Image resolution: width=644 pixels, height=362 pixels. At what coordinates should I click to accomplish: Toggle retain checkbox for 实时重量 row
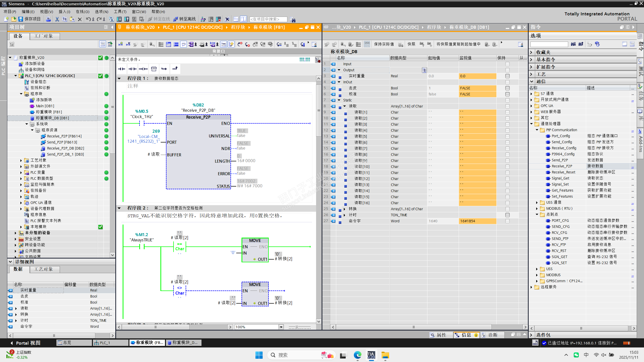pyautogui.click(x=507, y=76)
